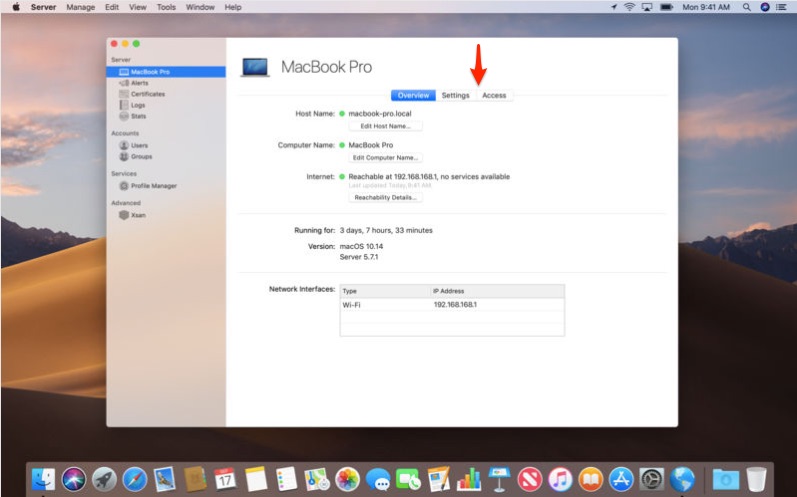Image resolution: width=797 pixels, height=497 pixels.
Task: Click the macbook-pro.local host name text
Action: tap(380, 114)
